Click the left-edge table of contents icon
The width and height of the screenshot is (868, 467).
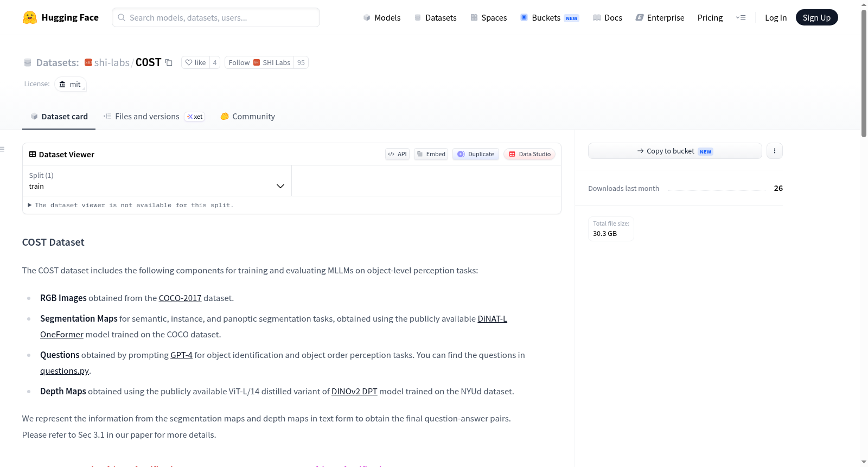tap(2, 149)
